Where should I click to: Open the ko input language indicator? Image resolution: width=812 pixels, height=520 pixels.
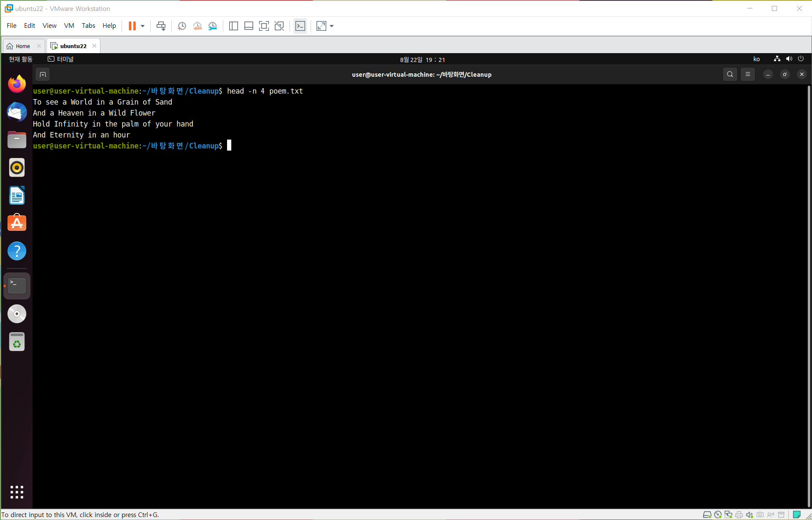point(756,59)
